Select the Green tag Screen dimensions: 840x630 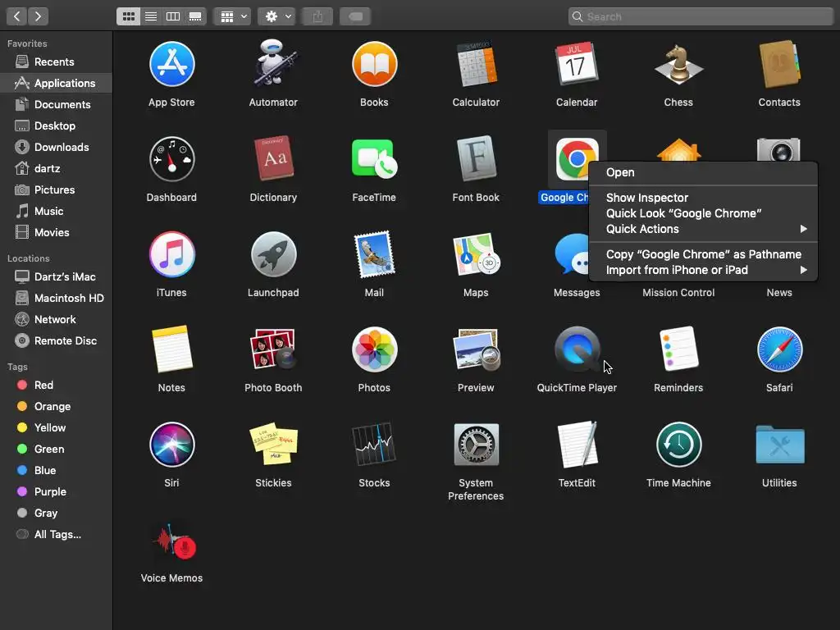pyautogui.click(x=56, y=449)
